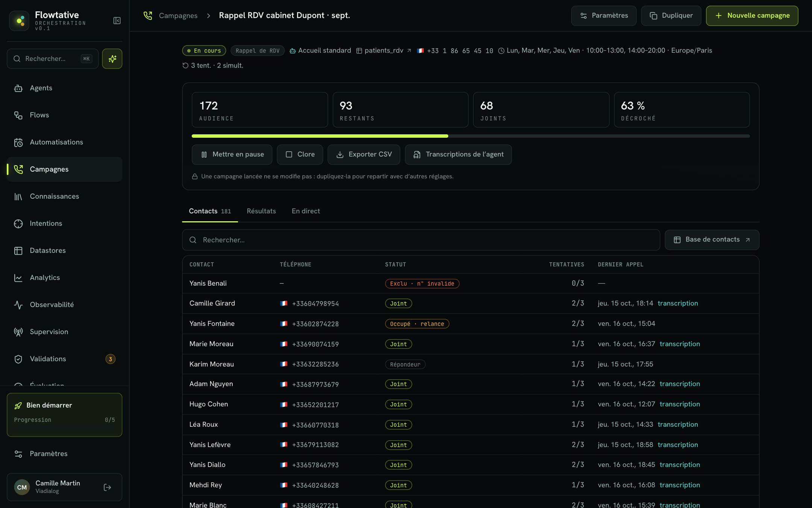Screen dimensions: 812x508
Task: Open the AI sparkle assistant button
Action: pyautogui.click(x=112, y=59)
